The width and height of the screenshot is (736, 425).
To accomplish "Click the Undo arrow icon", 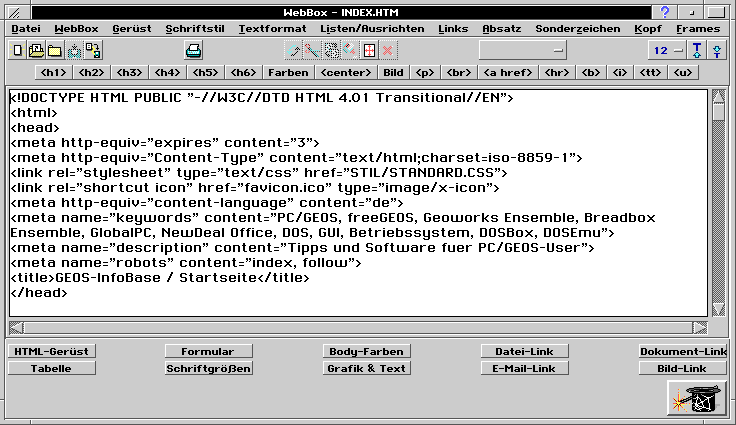I will pyautogui.click(x=294, y=50).
